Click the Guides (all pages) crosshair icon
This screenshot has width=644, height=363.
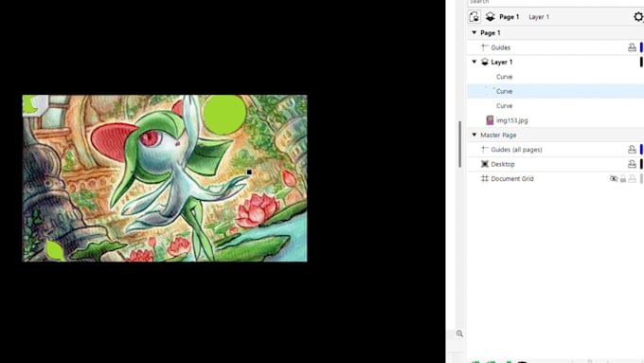click(485, 150)
